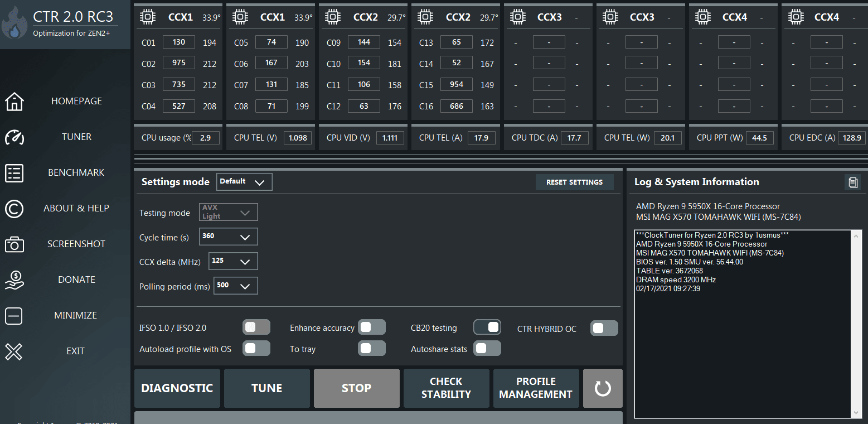Click the C02 value field 975
The height and width of the screenshot is (424, 868).
coord(179,63)
